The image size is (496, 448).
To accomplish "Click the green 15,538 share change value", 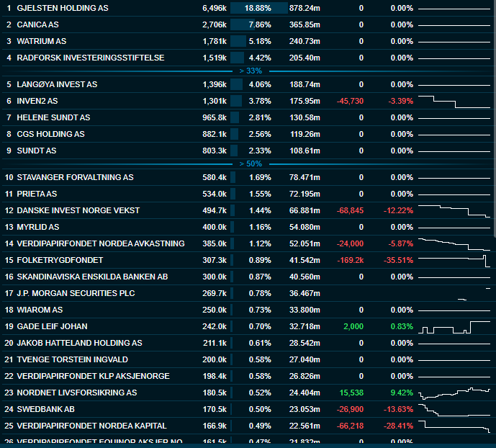I will [x=351, y=393].
